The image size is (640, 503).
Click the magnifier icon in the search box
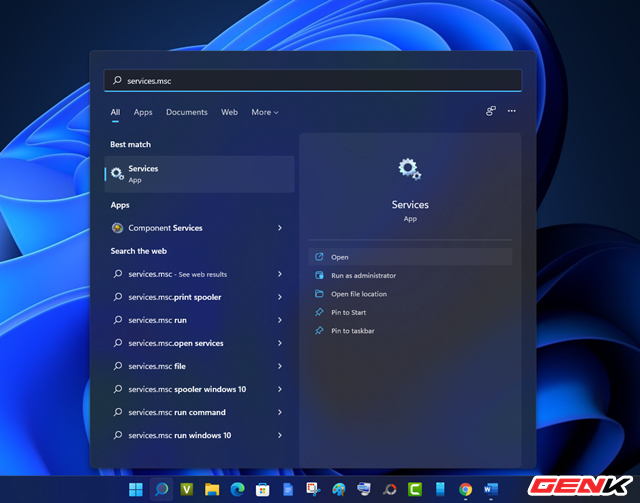(117, 80)
